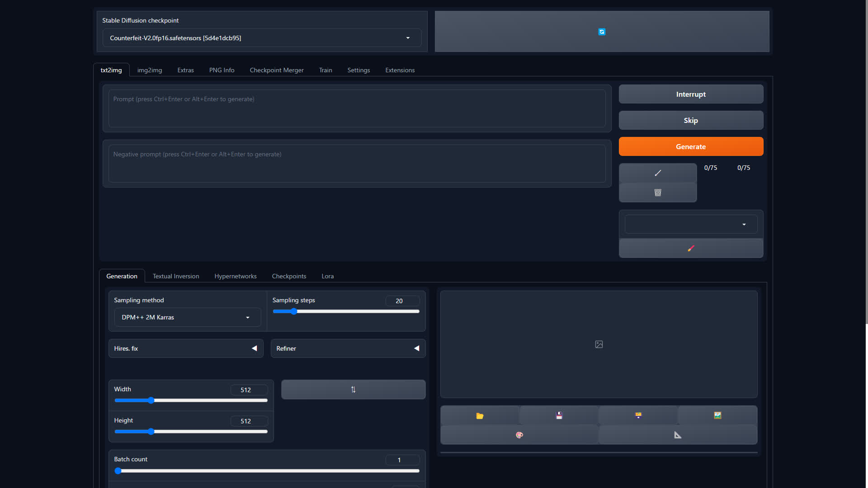Viewport: 868px width, 488px height.
Task: Open the Sampling method dropdown
Action: pos(187,318)
